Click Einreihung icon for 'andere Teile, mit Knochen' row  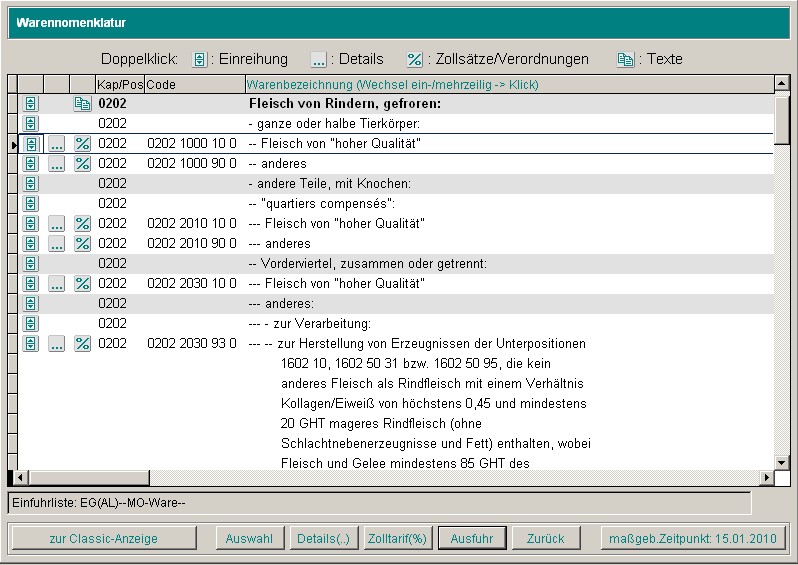pos(31,184)
